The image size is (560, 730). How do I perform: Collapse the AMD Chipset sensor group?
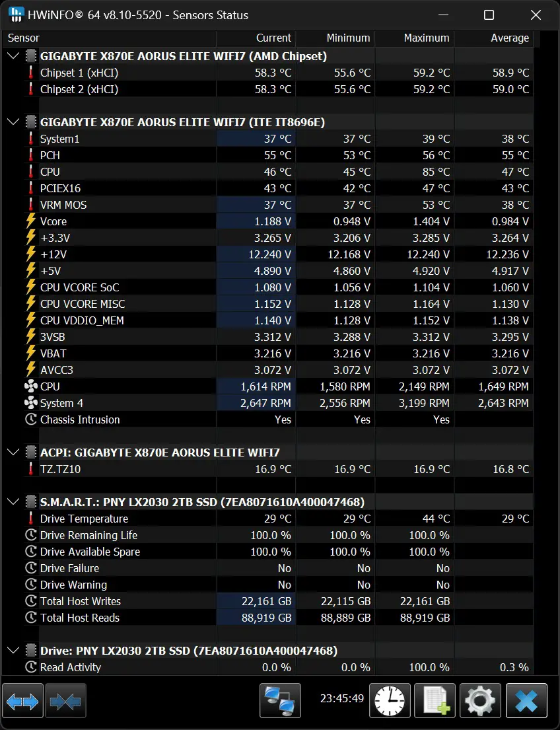pos(13,56)
